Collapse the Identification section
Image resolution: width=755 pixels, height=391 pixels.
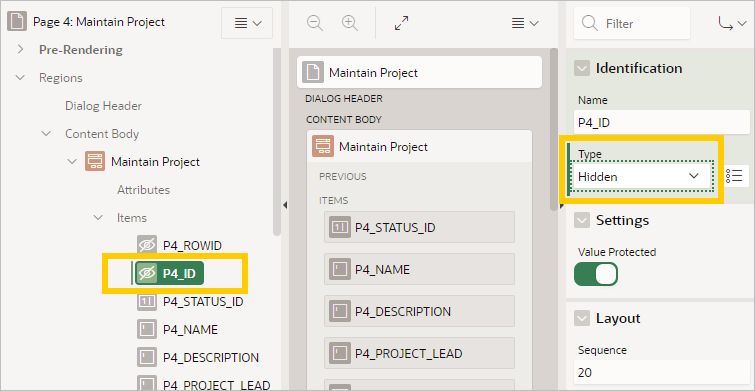[x=582, y=68]
